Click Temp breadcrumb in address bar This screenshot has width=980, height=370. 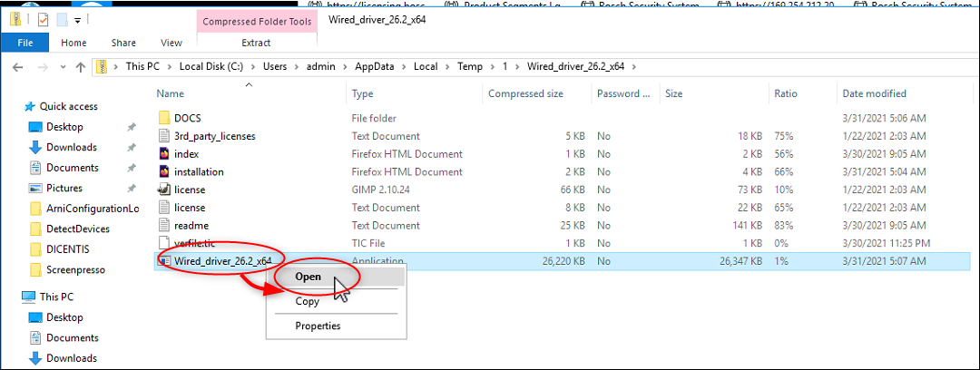pyautogui.click(x=470, y=66)
